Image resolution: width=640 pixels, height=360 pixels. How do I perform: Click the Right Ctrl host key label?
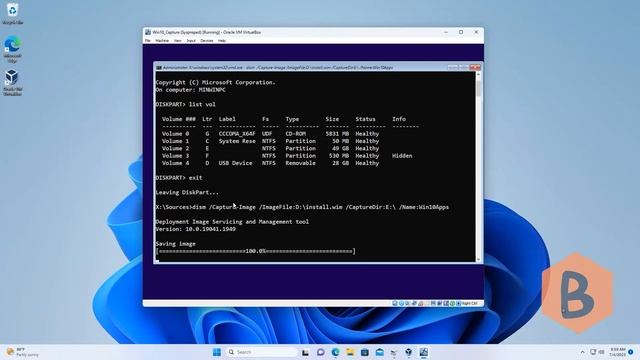click(470, 303)
